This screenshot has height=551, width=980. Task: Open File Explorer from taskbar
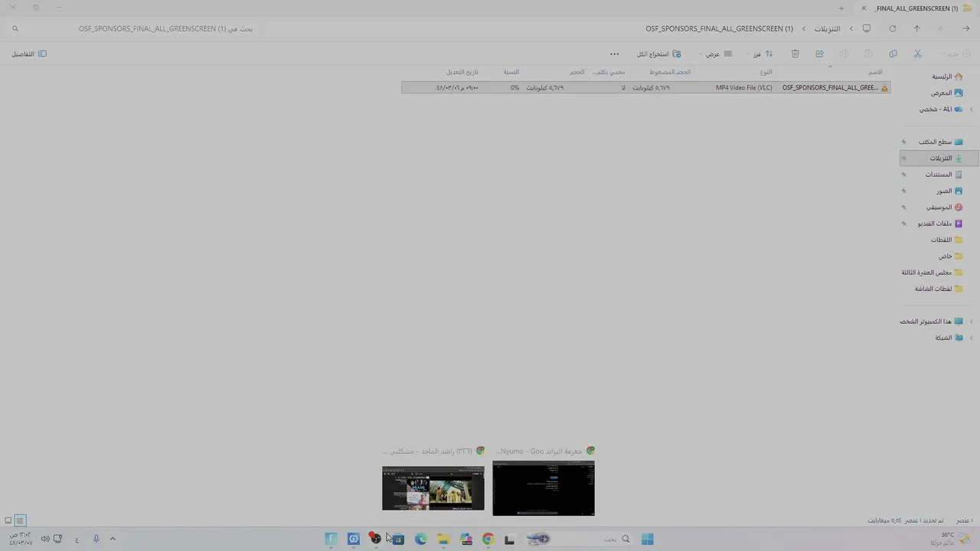point(443,539)
